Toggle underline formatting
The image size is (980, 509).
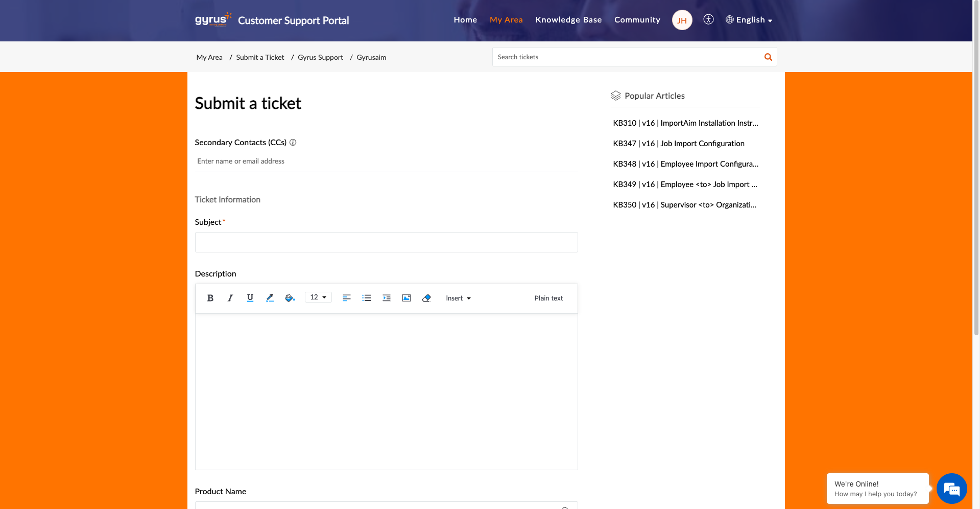[250, 298]
